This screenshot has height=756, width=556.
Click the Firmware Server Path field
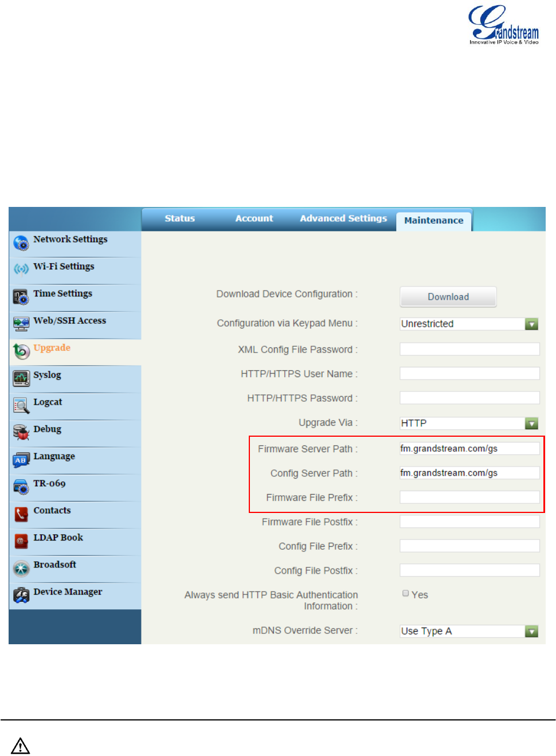(x=469, y=448)
